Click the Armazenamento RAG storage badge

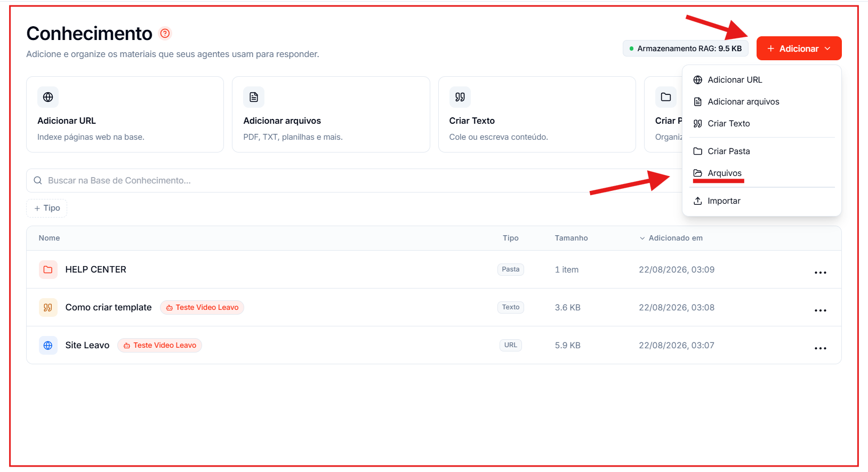click(x=686, y=49)
